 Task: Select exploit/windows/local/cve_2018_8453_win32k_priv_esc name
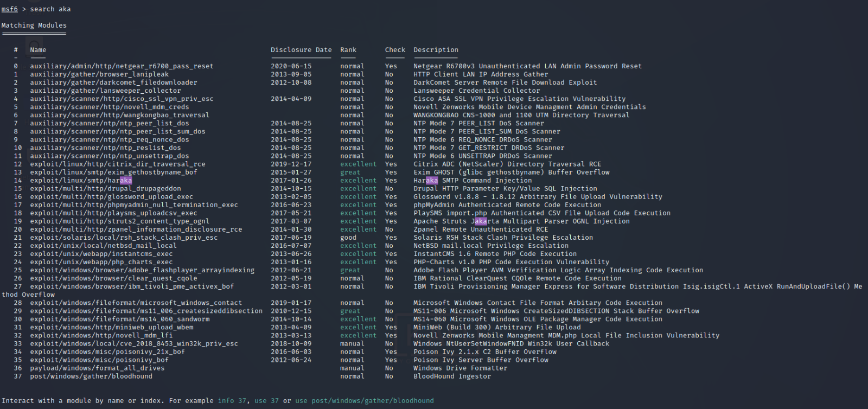(x=134, y=343)
